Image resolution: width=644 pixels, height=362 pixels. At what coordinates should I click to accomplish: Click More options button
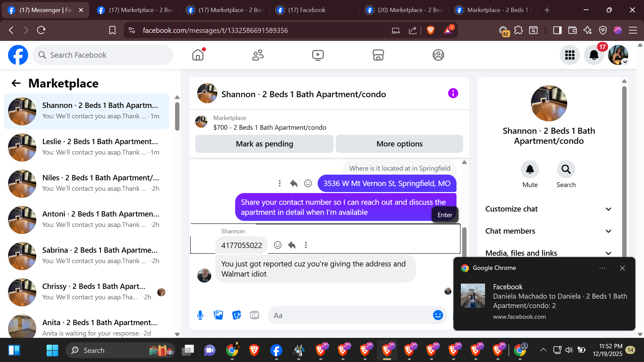399,144
